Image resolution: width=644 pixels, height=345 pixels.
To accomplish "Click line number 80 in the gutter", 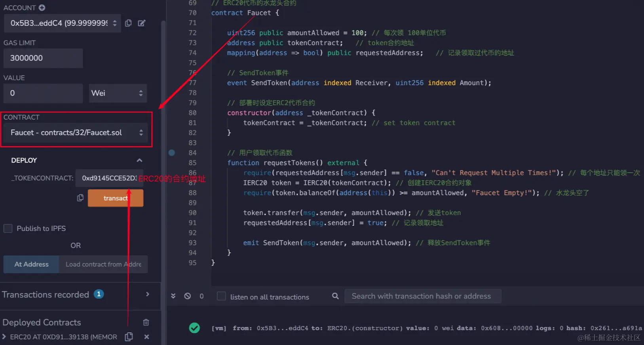I will [x=192, y=113].
